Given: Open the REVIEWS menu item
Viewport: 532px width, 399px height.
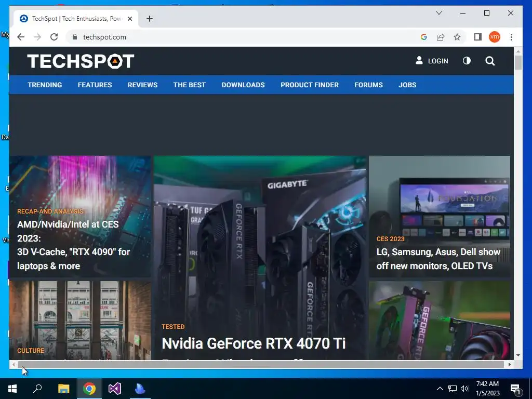Looking at the screenshot, I should pyautogui.click(x=142, y=85).
